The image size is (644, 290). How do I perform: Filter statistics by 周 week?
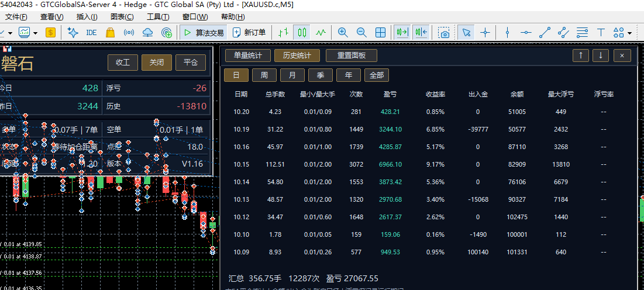tap(264, 75)
